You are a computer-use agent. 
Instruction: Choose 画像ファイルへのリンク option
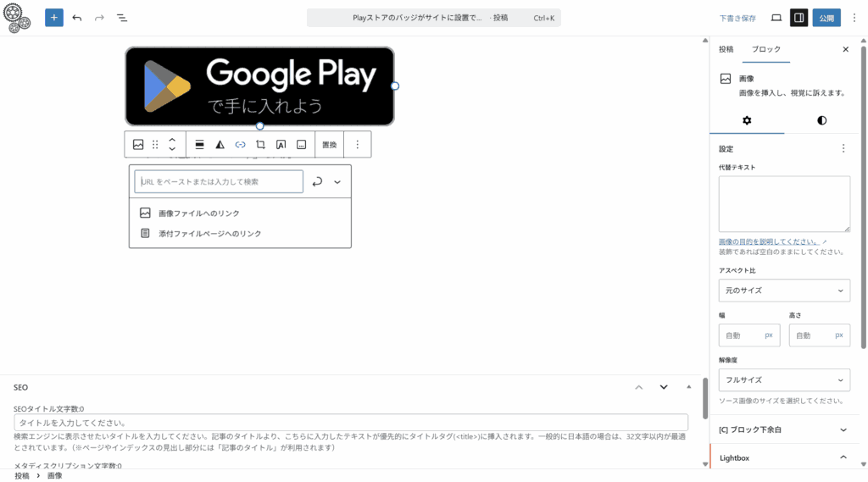(198, 213)
